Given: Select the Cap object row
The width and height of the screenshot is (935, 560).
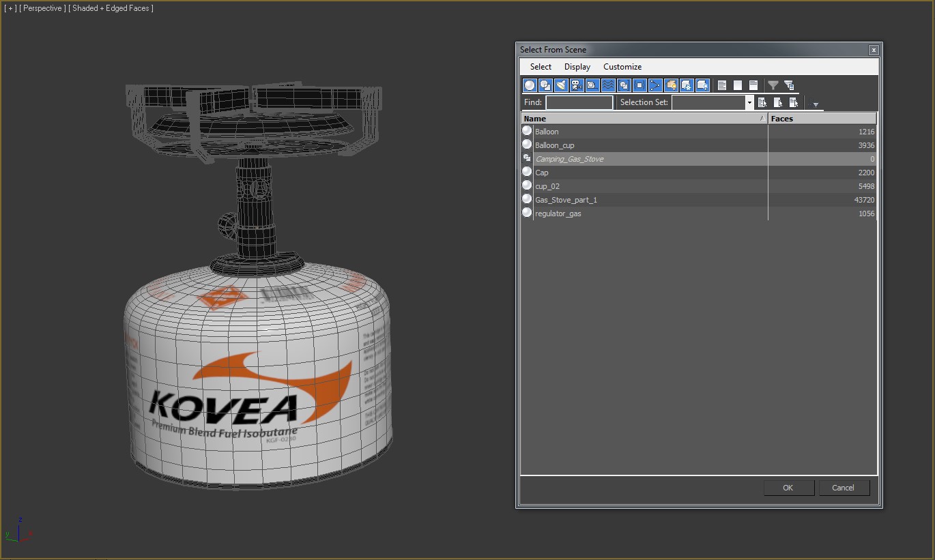Looking at the screenshot, I should tap(698, 173).
